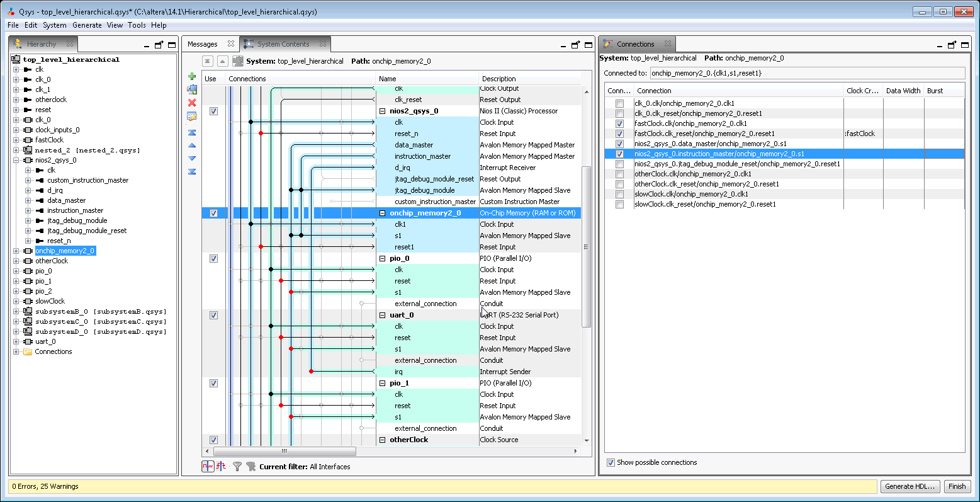
Task: Click the Connected to text field
Action: (807, 73)
